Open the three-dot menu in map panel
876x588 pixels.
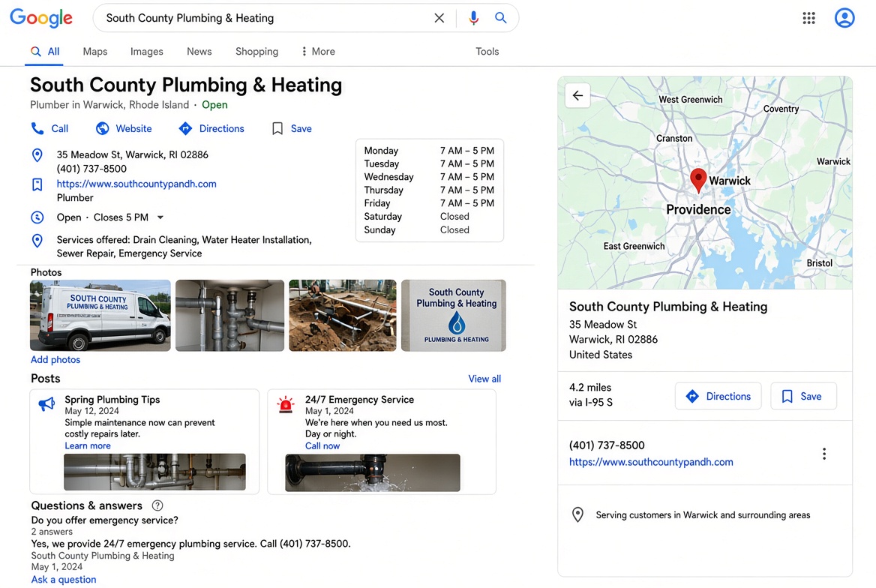[824, 454]
